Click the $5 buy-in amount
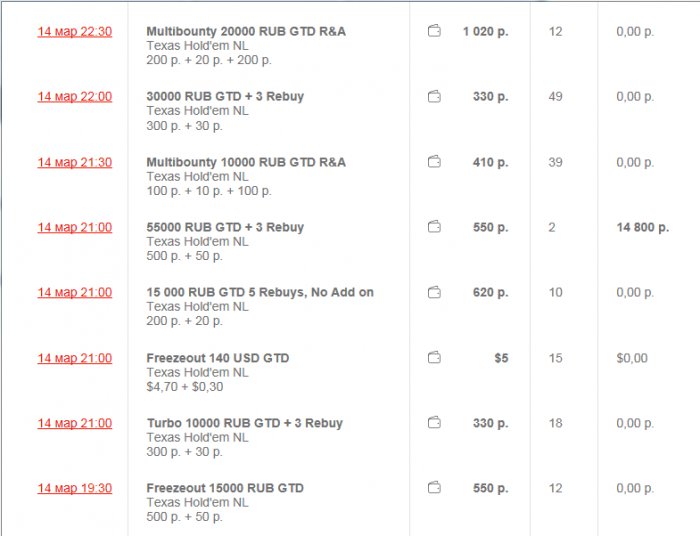Image resolution: width=700 pixels, height=536 pixels. click(x=500, y=358)
